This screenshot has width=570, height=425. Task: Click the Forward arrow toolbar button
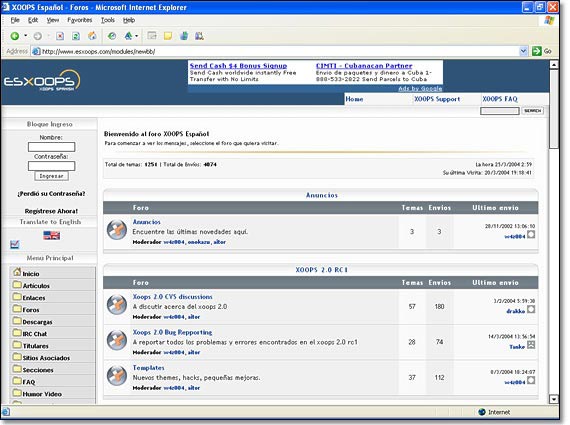[38, 36]
